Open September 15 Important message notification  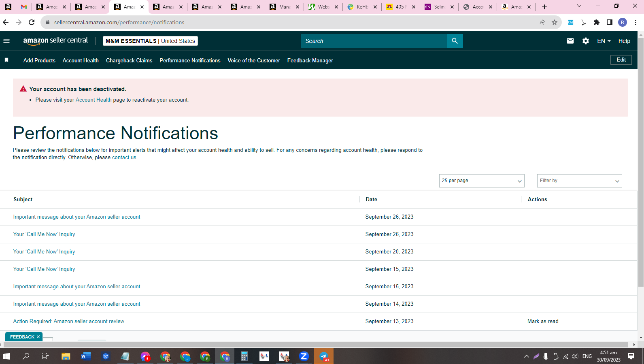pyautogui.click(x=77, y=287)
